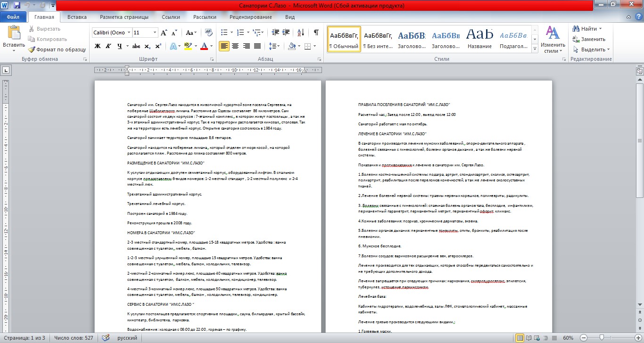This screenshot has width=644, height=343.
Task: Apply the yellow text highlight color
Action: 188,46
